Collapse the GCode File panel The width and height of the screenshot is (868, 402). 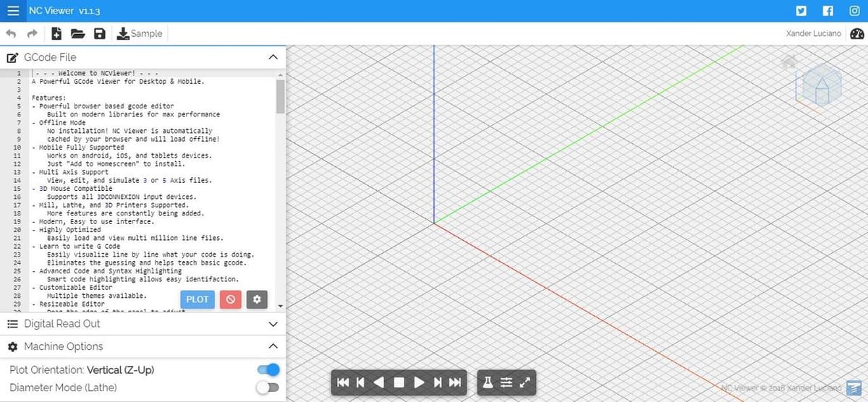(273, 57)
